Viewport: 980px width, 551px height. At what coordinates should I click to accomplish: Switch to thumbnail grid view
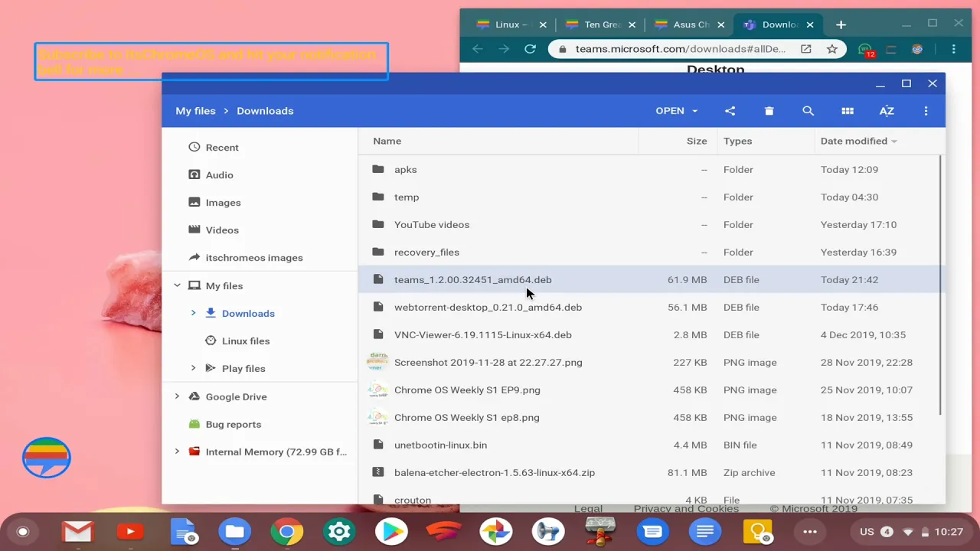848,111
